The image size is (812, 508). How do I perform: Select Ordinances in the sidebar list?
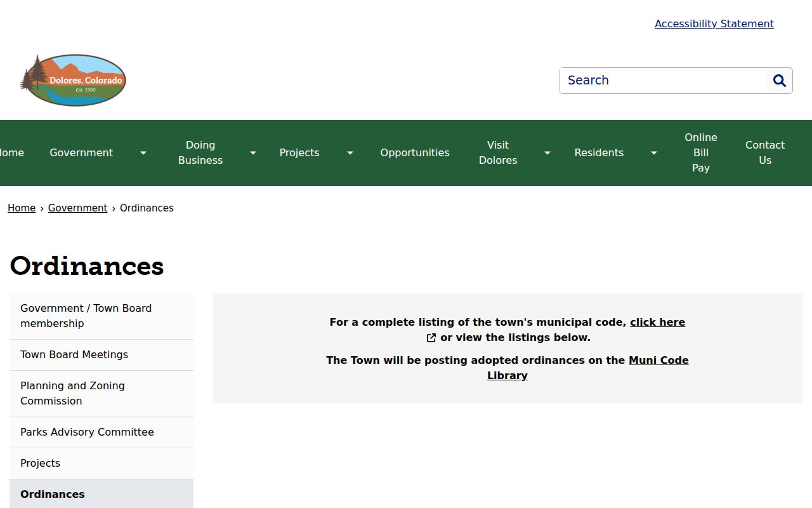coord(101,494)
